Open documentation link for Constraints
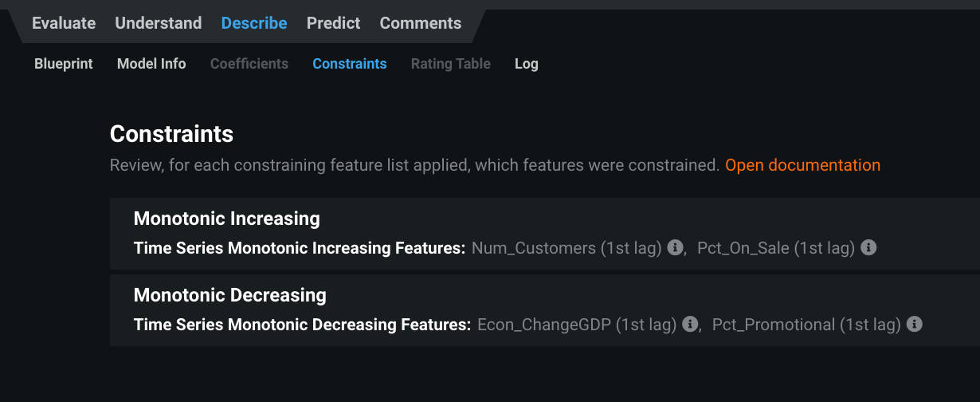Screen dimensions: 980x402 tap(802, 165)
